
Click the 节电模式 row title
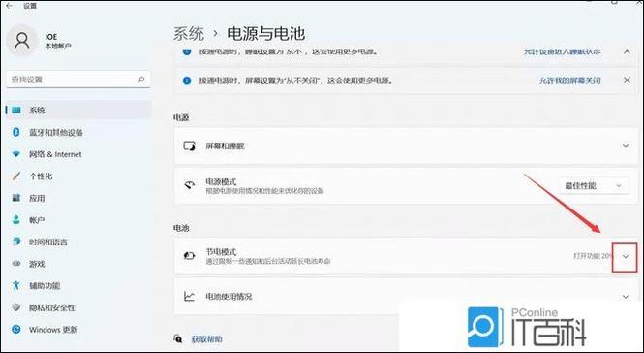(x=221, y=252)
